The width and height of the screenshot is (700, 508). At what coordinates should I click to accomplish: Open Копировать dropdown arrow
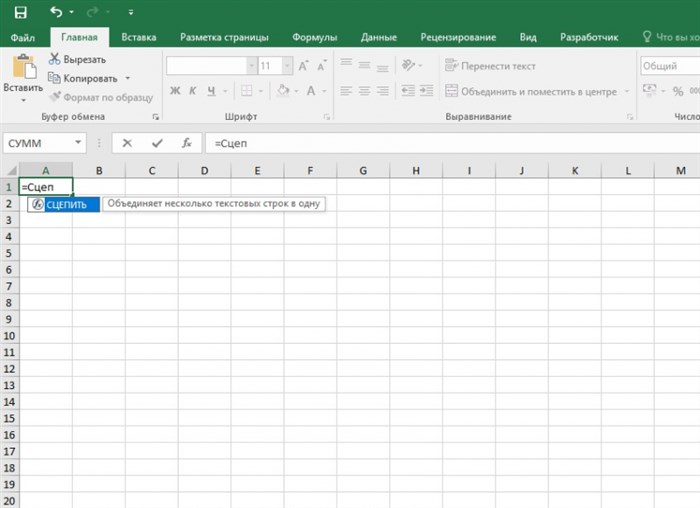coord(128,78)
